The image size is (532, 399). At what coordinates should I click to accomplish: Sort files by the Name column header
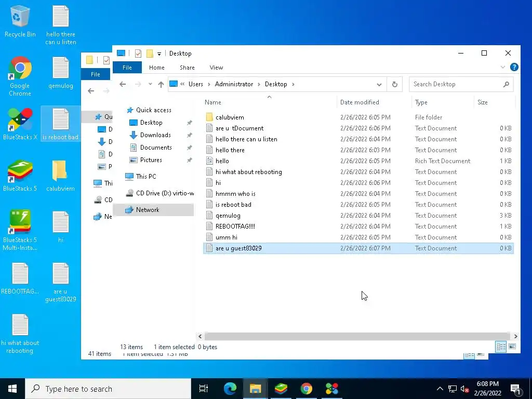coord(270,102)
